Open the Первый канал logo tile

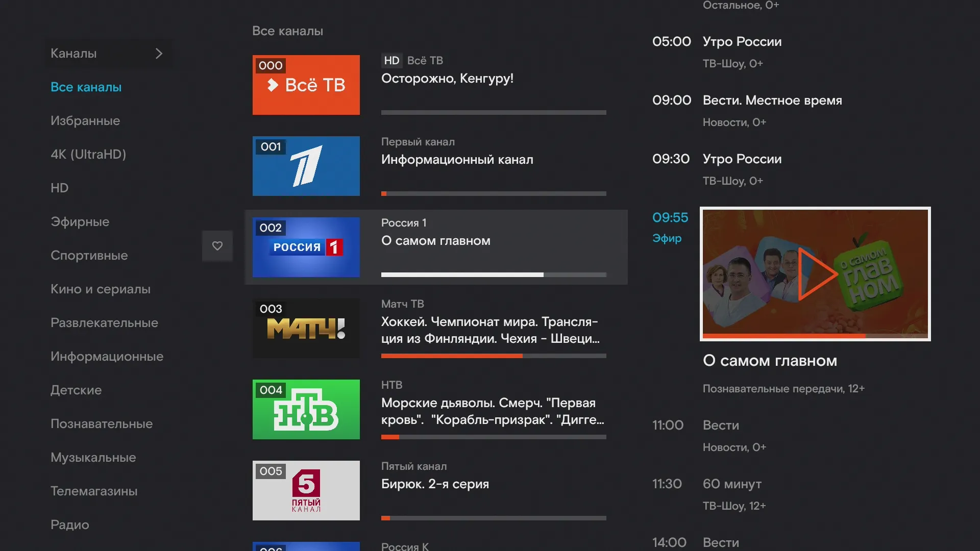point(306,166)
